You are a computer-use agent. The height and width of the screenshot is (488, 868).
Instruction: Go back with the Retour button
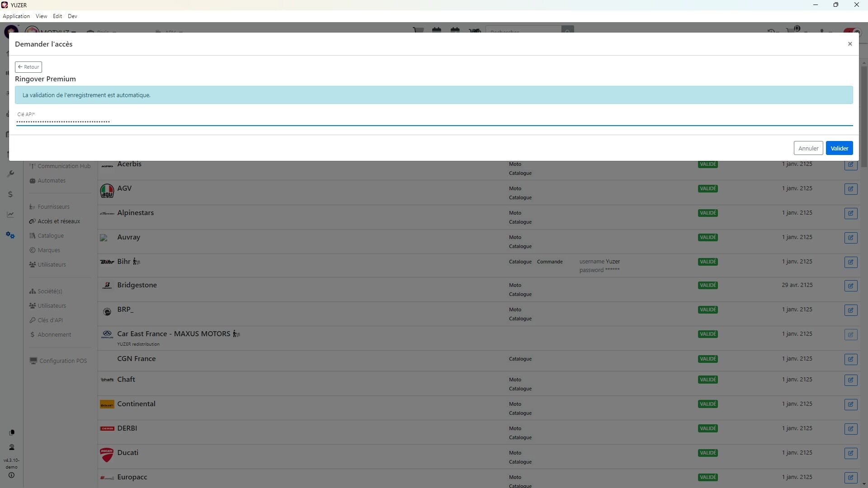tap(28, 67)
